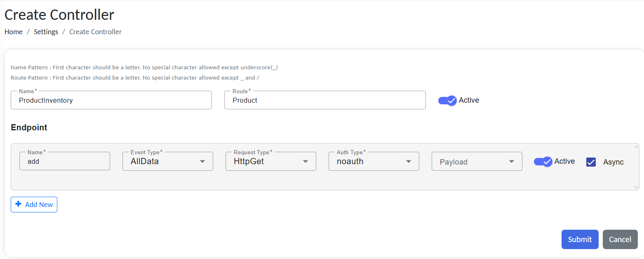Expand the Payload dropdown
This screenshot has width=644, height=259.
point(477,162)
